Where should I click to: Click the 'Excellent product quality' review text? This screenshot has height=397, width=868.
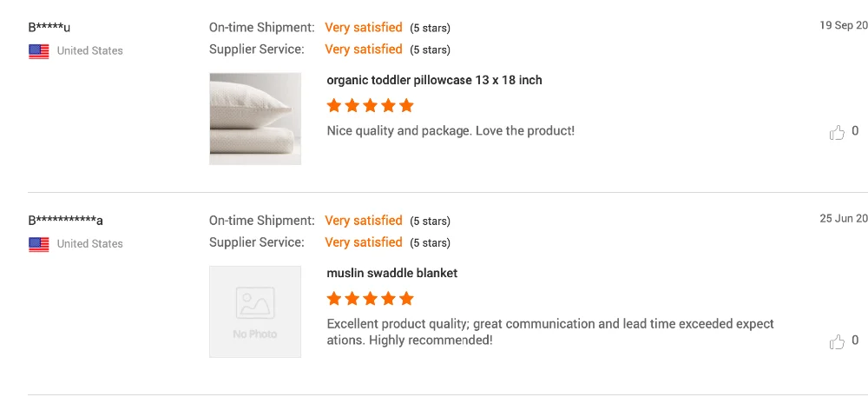tap(549, 324)
